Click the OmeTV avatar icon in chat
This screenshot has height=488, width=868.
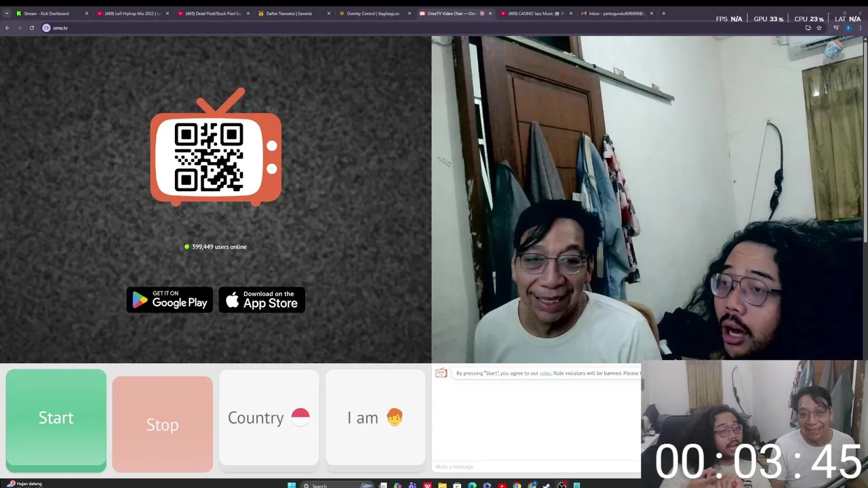[x=441, y=373]
